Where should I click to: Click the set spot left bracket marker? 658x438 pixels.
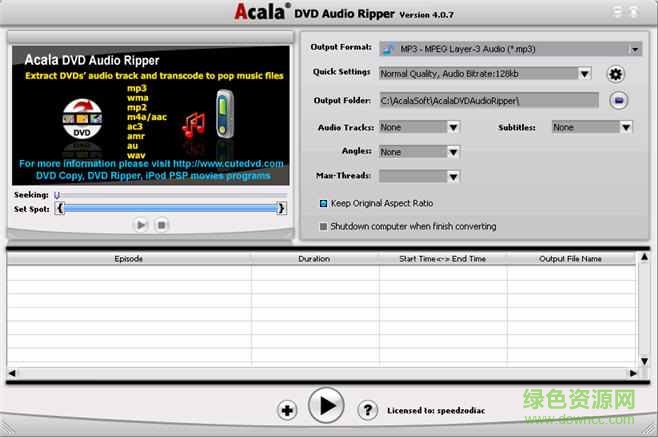[x=60, y=208]
